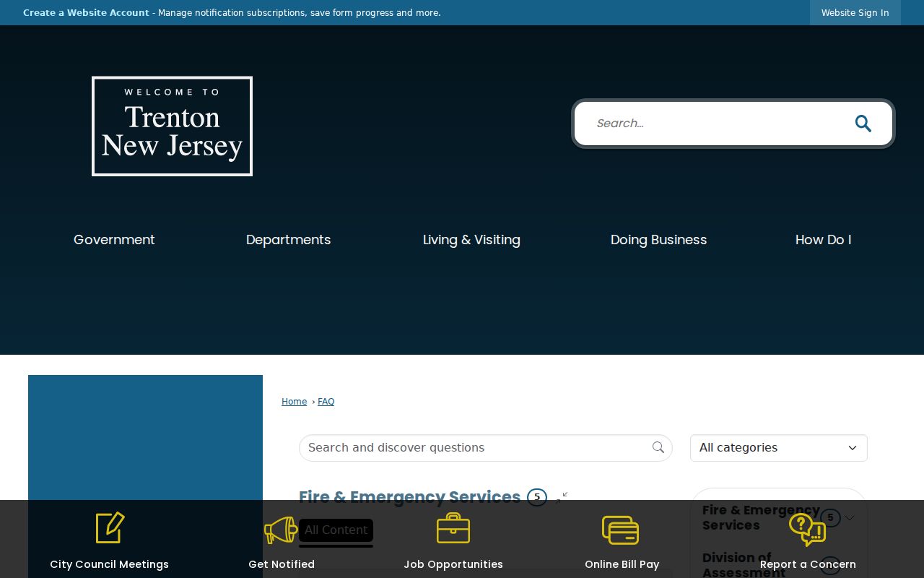Viewport: 924px width, 578px height.
Task: Open City Council Meetings notepad icon
Action: click(110, 528)
